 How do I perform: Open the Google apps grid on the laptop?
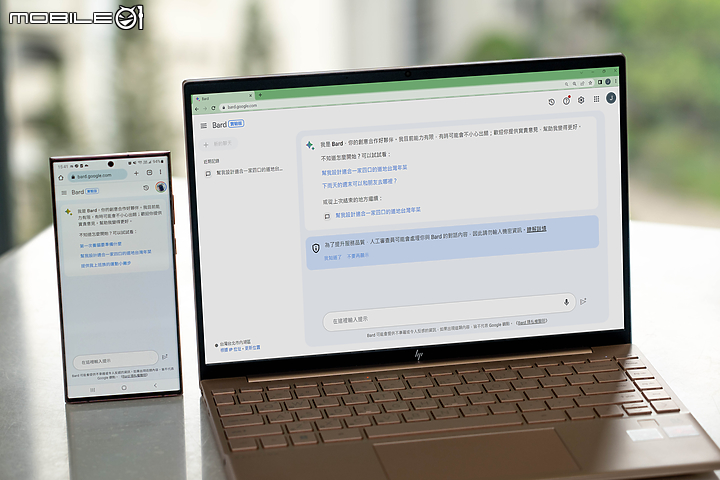[596, 99]
